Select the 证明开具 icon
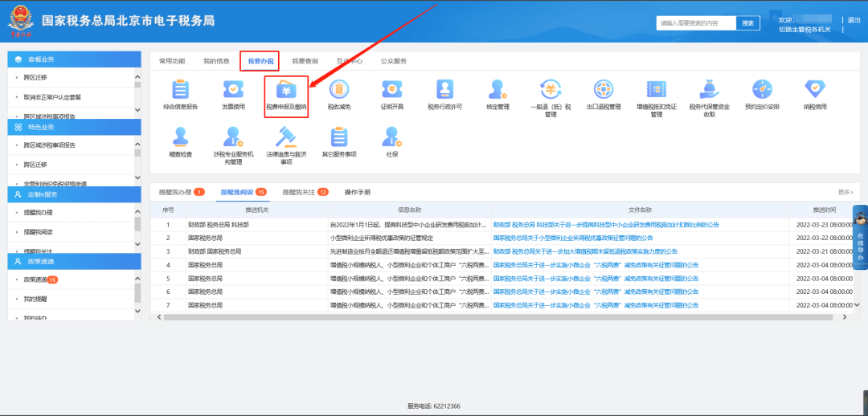 391,91
